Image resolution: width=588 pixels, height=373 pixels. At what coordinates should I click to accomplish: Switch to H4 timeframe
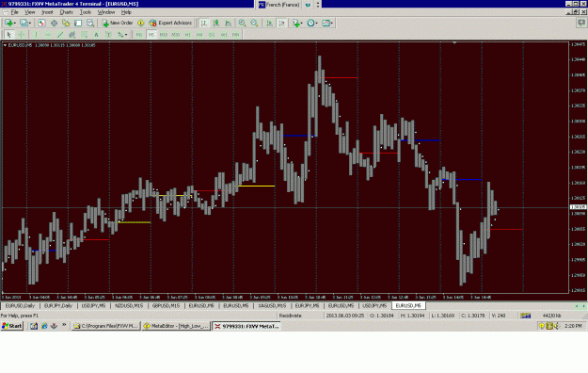(x=199, y=35)
